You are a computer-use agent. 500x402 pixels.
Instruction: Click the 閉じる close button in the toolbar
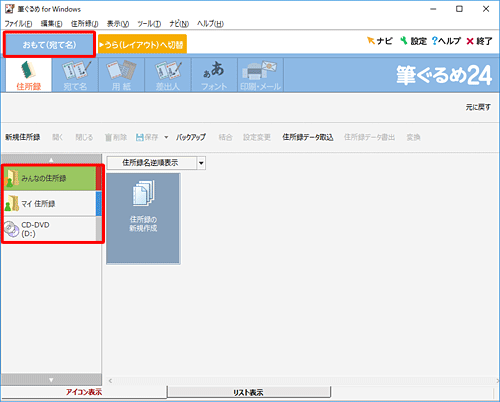84,137
